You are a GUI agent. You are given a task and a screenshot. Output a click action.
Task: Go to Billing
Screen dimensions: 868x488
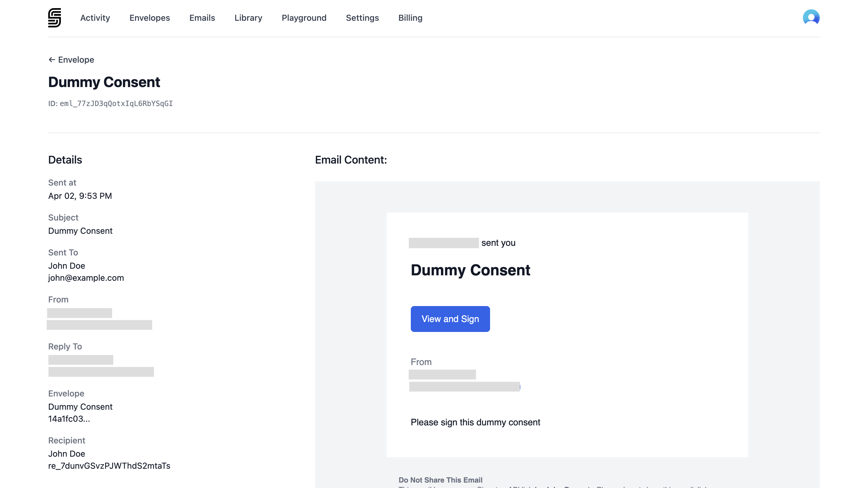click(x=410, y=18)
